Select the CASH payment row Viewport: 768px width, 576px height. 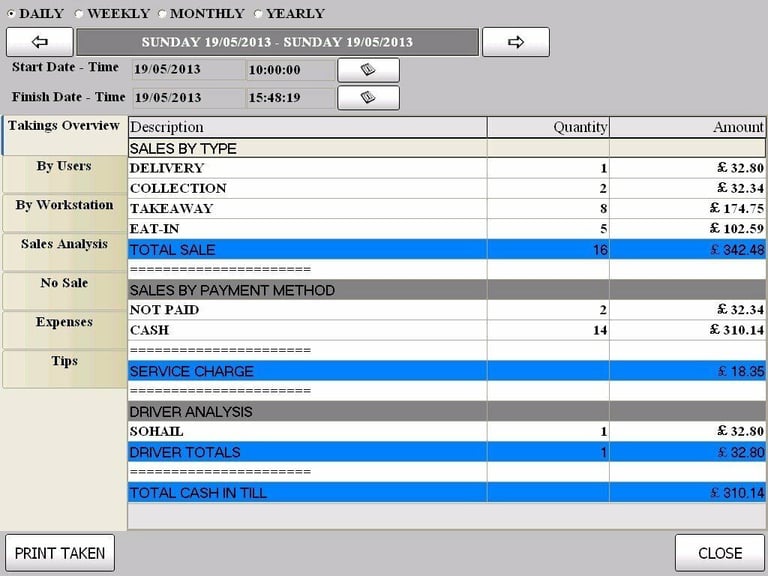(447, 330)
